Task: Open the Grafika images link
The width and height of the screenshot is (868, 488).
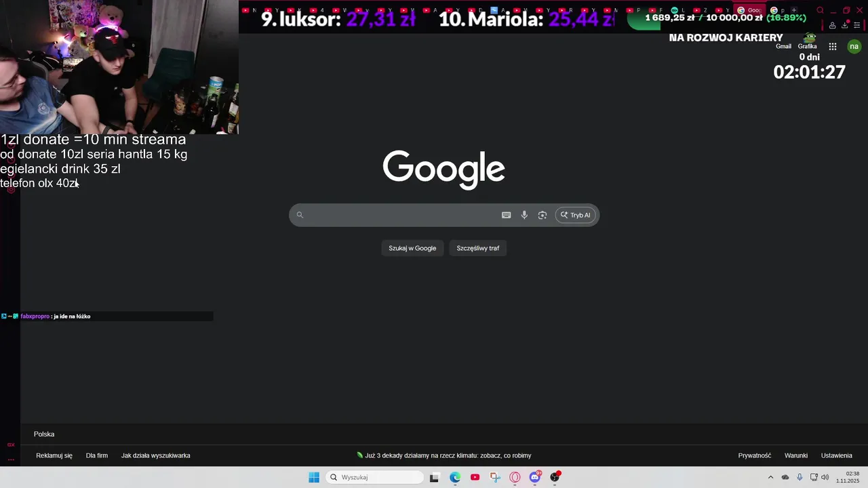Action: (x=807, y=46)
